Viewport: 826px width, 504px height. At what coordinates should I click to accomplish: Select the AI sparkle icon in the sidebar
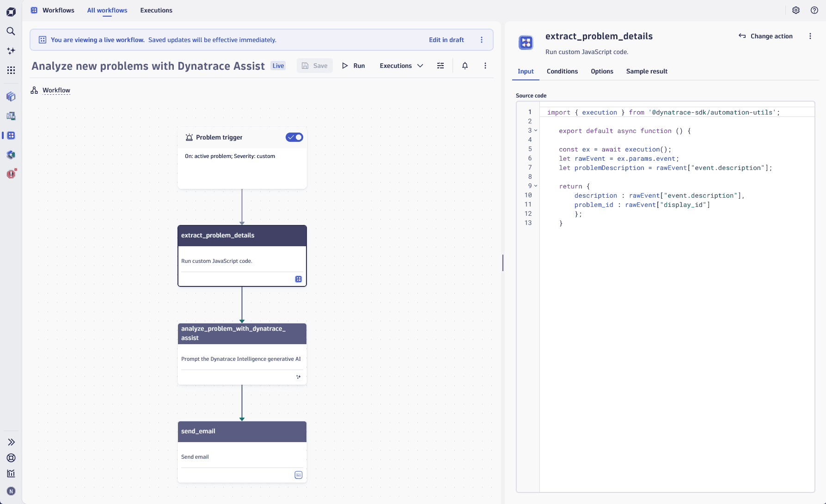(x=11, y=51)
